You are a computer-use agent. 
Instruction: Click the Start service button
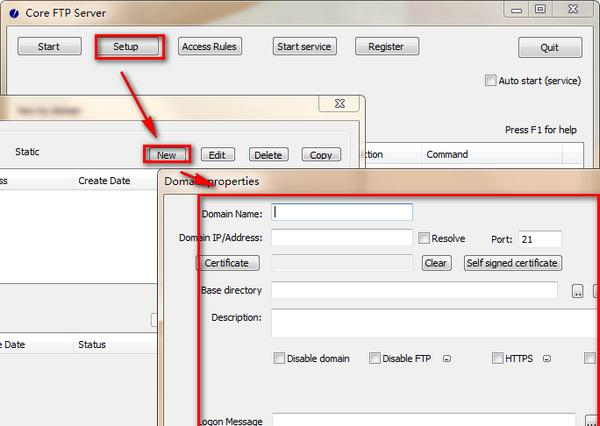(304, 47)
